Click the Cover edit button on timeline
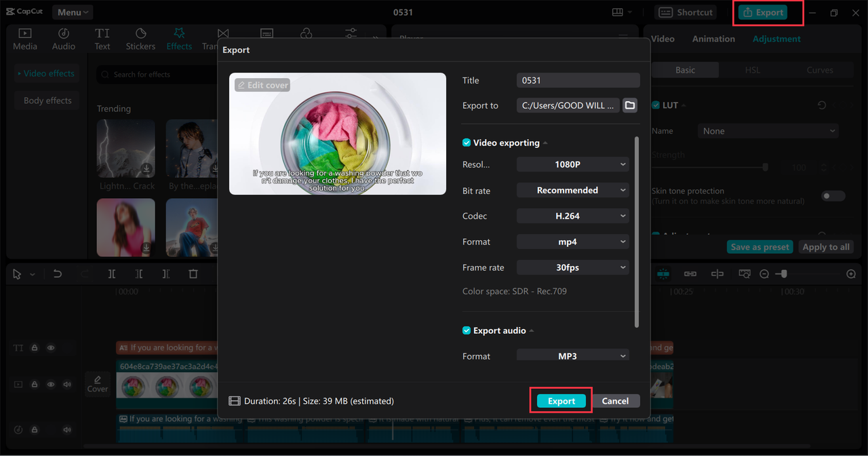Screen dimensions: 868x456 click(98, 383)
